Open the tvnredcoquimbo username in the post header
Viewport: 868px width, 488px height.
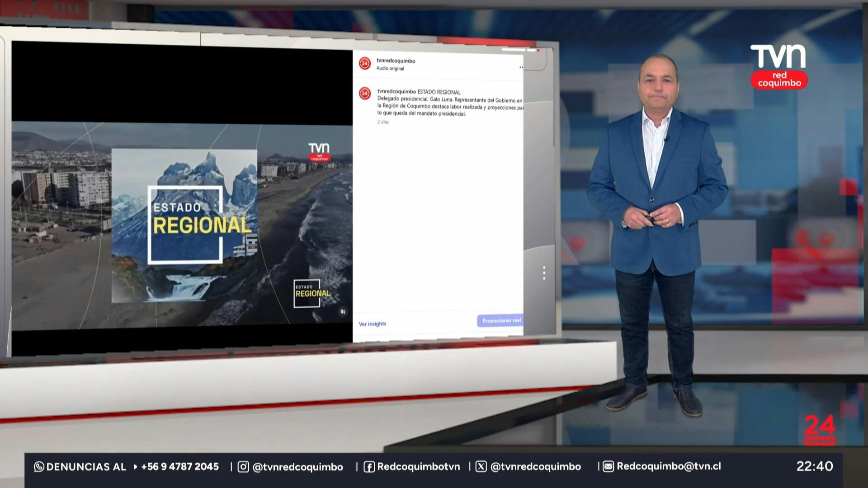(396, 61)
